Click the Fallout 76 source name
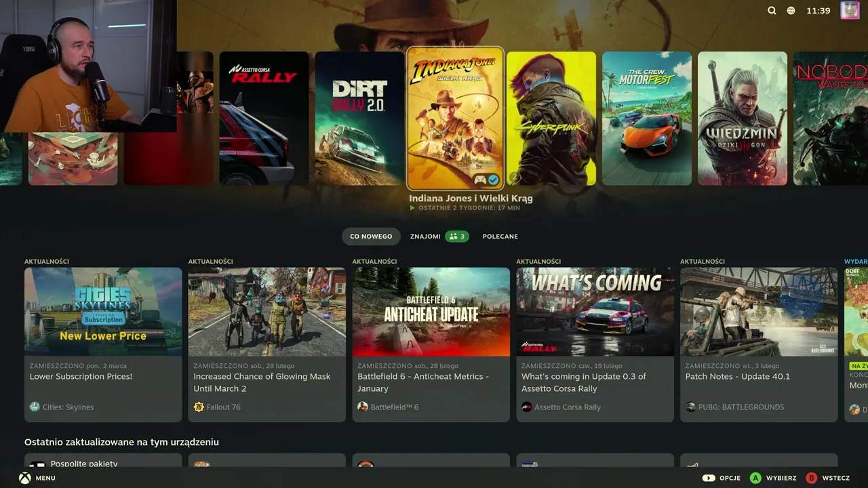Image resolution: width=868 pixels, height=488 pixels. click(x=223, y=407)
